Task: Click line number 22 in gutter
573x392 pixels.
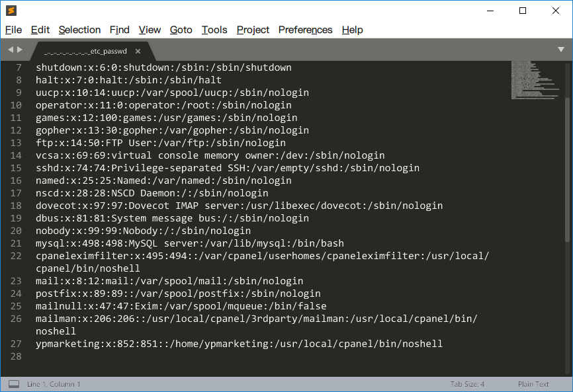Action: pos(16,256)
